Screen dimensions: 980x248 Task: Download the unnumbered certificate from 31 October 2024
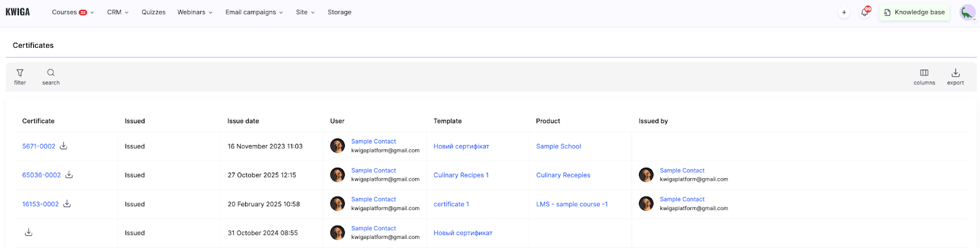(28, 233)
